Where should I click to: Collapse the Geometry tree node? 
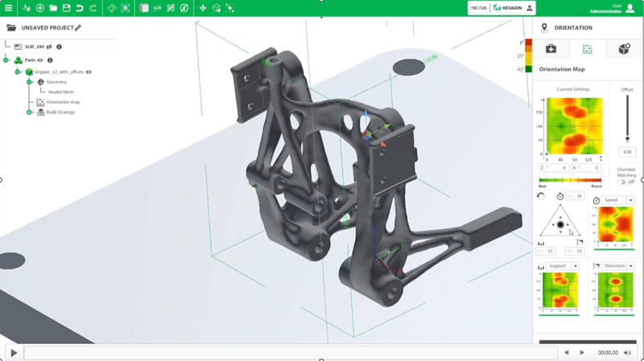pos(29,82)
